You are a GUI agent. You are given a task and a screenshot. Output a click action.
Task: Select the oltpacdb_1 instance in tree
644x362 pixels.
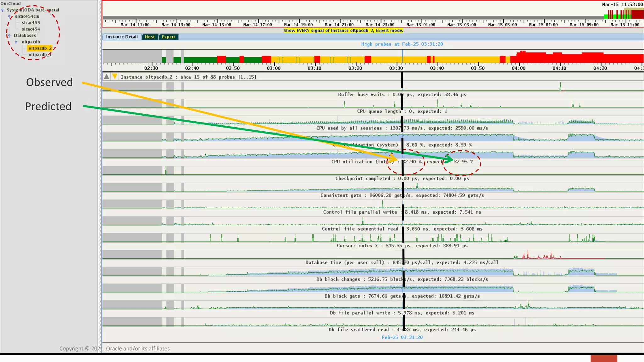click(40, 55)
